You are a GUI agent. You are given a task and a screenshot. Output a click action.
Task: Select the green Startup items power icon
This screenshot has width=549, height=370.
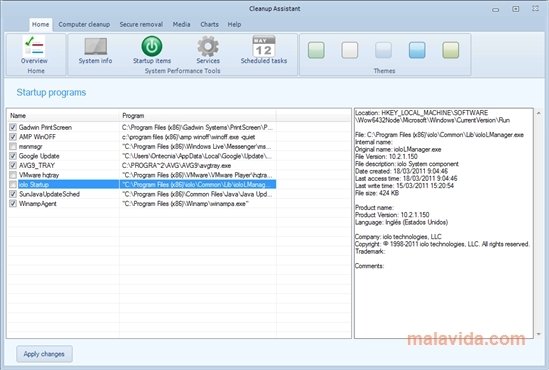152,46
